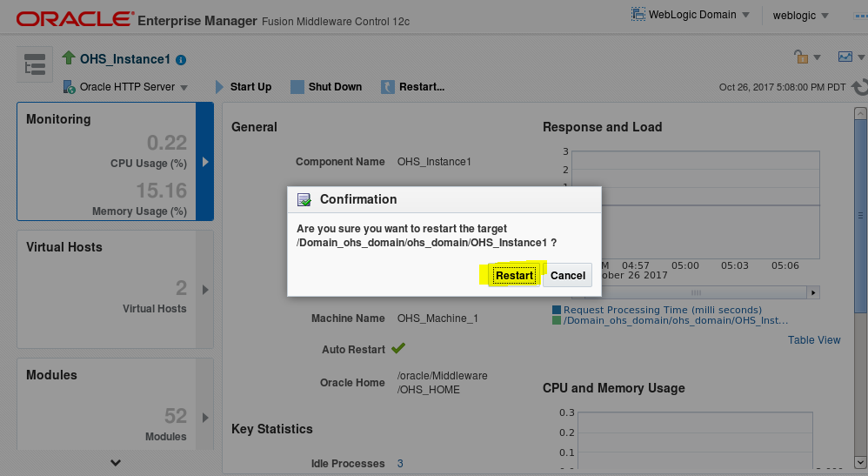868x476 pixels.
Task: Click the Oracle Enterprise Manager logo
Action: tap(76, 19)
